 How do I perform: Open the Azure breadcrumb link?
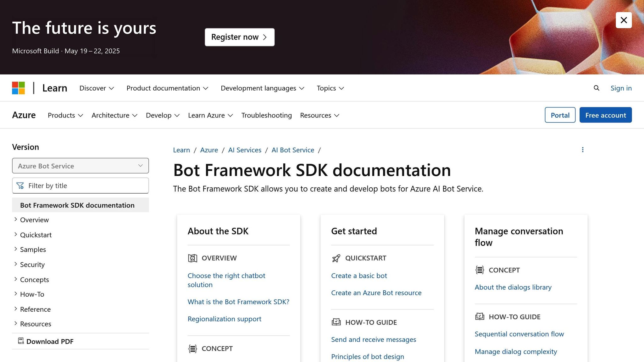(209, 150)
